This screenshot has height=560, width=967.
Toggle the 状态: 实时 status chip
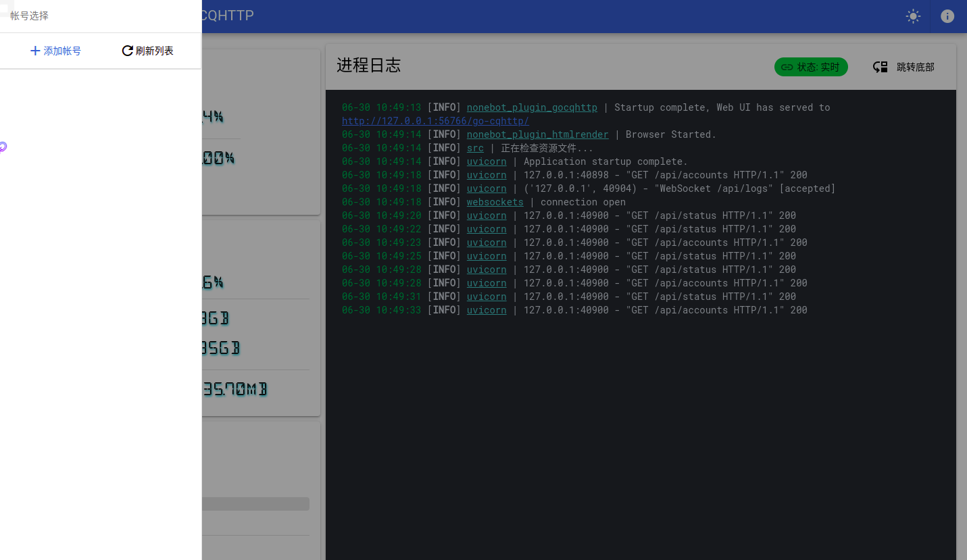pos(810,67)
